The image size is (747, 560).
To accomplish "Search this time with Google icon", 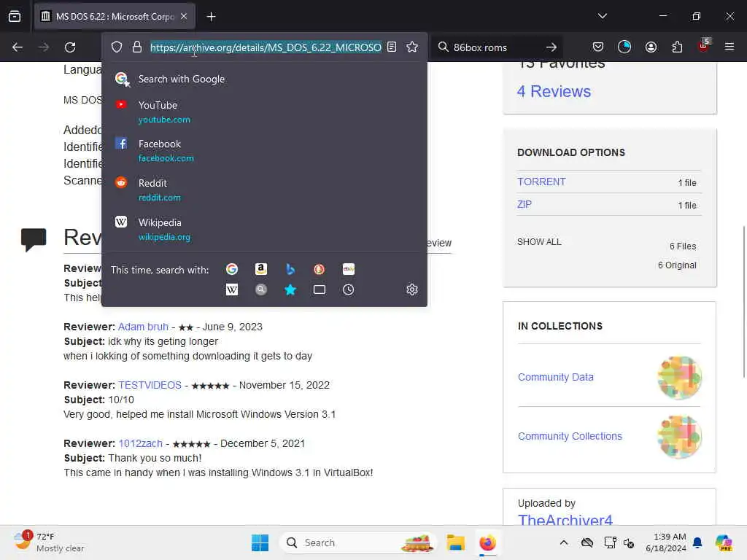I will pyautogui.click(x=232, y=269).
